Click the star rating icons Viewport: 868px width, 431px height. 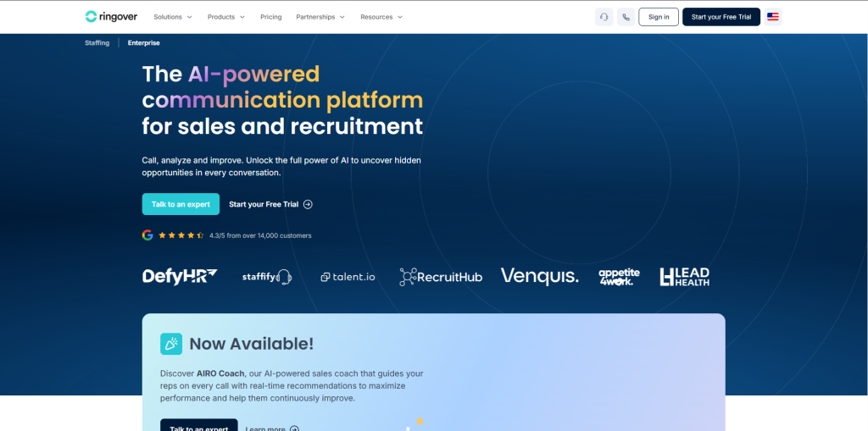(x=181, y=235)
